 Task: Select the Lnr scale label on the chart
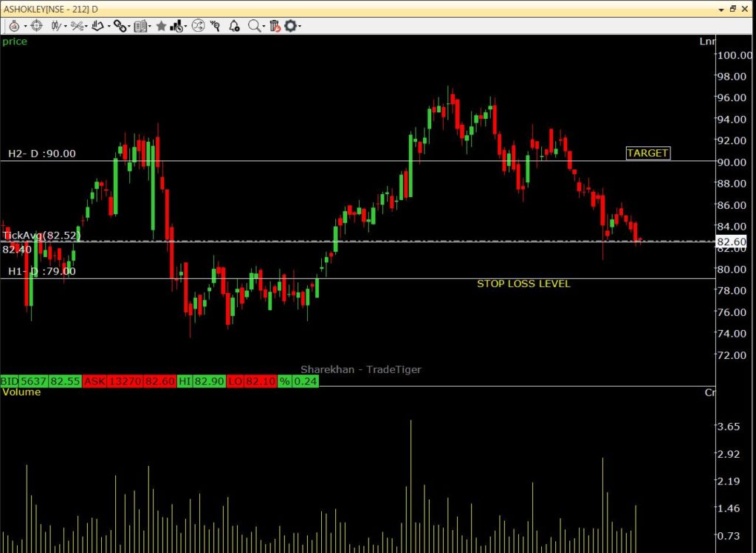coord(707,41)
